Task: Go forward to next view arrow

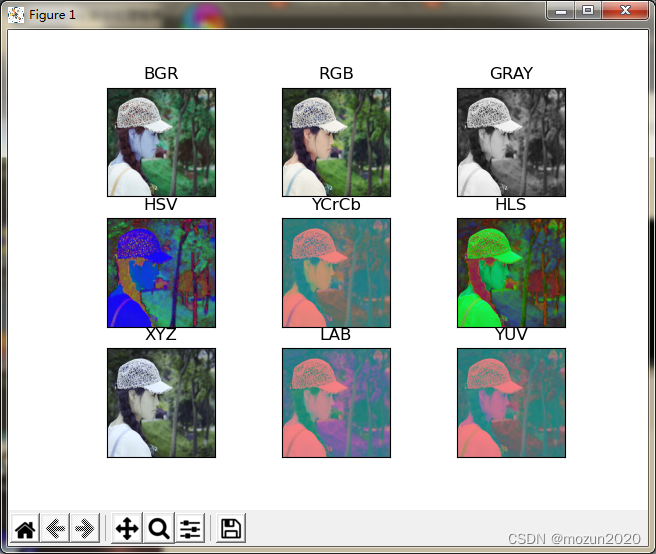Action: coord(85,528)
